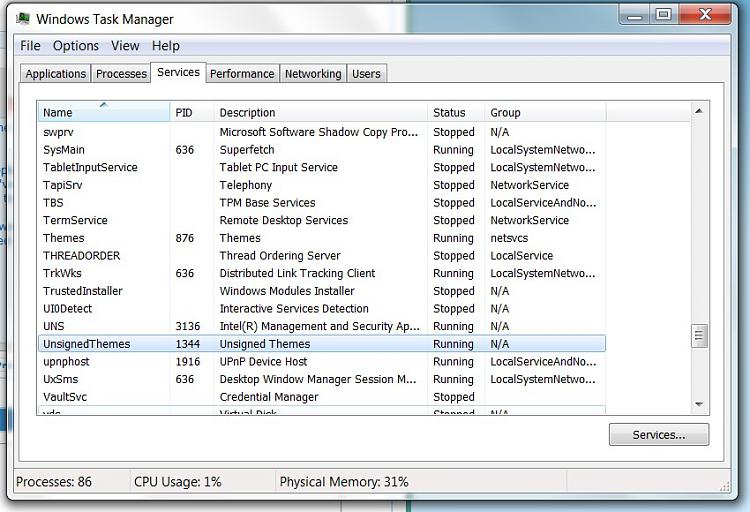750x512 pixels.
Task: Select the swprv service row
Action: pos(321,132)
